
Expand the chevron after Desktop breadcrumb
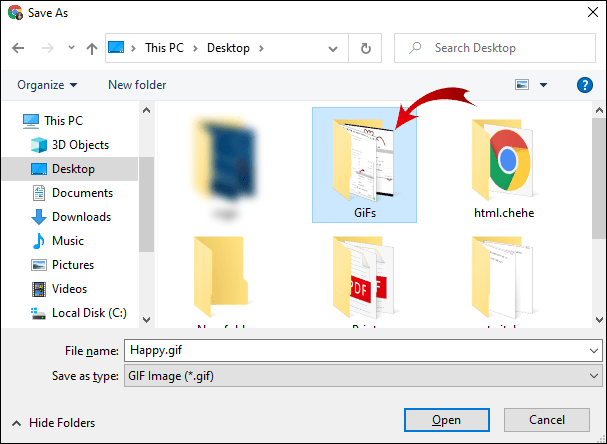(x=261, y=48)
